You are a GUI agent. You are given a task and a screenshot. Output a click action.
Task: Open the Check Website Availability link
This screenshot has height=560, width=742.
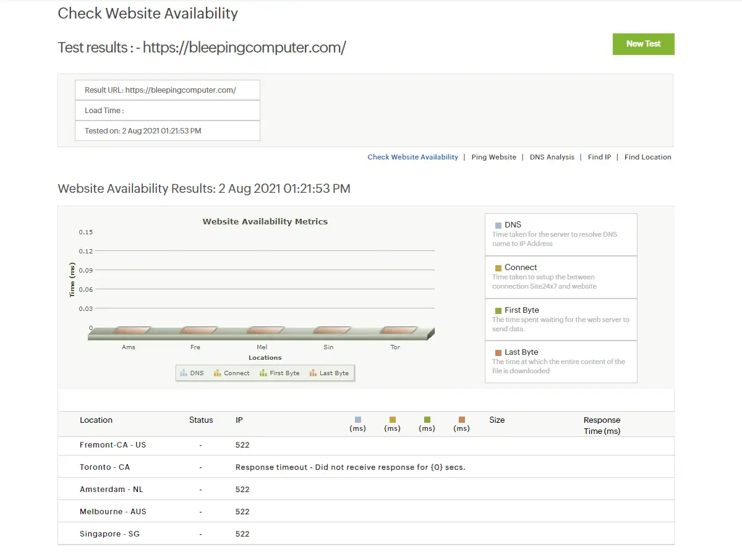pos(413,157)
